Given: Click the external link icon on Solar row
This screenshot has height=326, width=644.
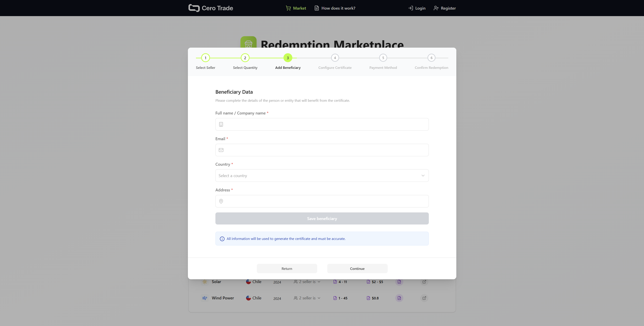Looking at the screenshot, I should point(424,282).
